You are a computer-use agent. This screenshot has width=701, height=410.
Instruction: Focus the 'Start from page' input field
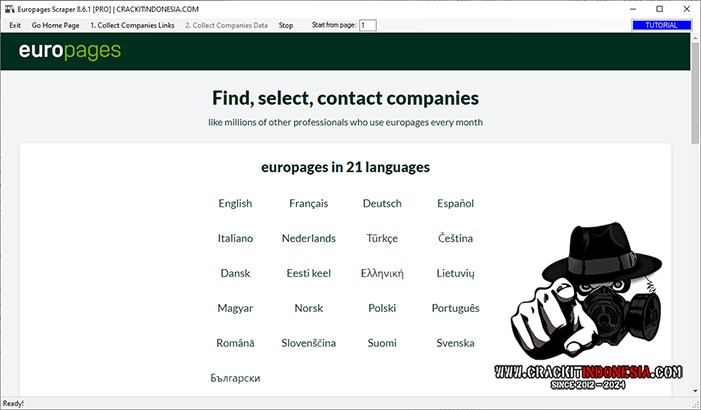tap(367, 25)
